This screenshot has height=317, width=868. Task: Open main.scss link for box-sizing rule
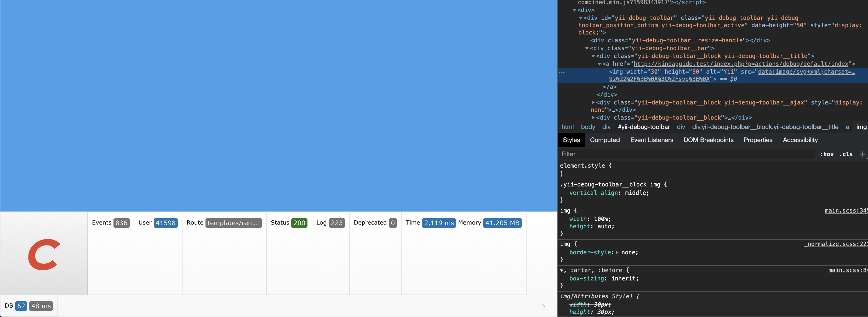pyautogui.click(x=848, y=270)
